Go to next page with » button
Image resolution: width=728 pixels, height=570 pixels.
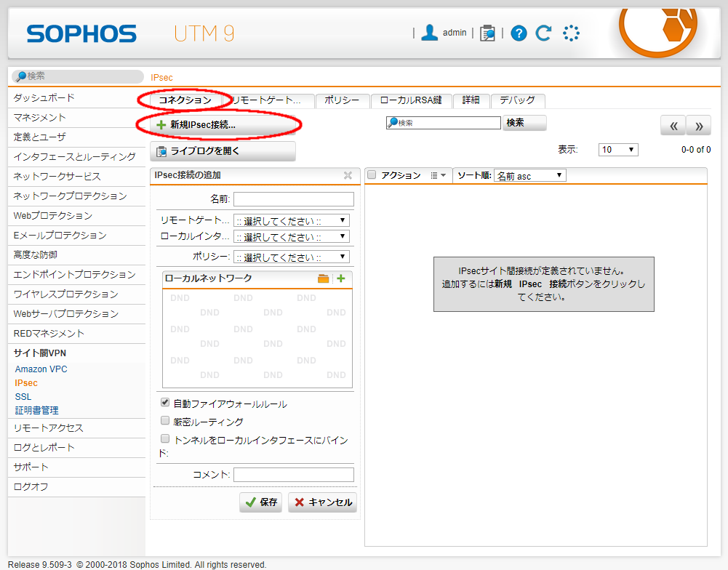[x=698, y=126]
